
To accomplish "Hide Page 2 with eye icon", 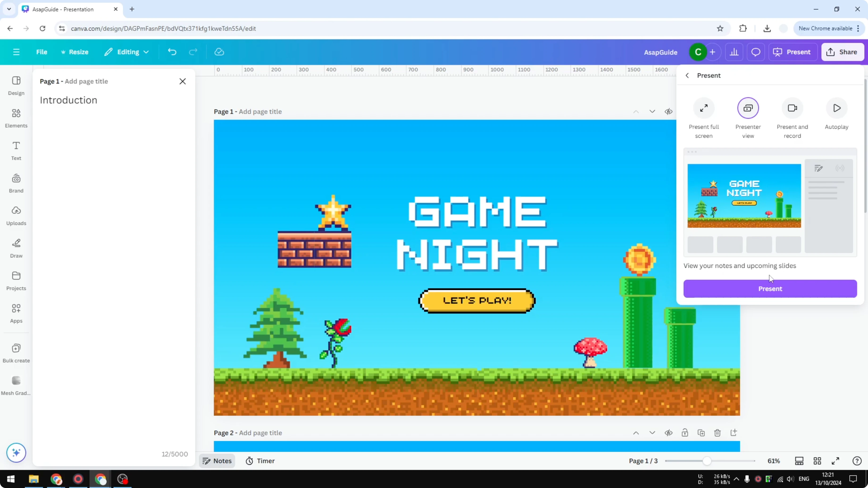I will pyautogui.click(x=668, y=433).
